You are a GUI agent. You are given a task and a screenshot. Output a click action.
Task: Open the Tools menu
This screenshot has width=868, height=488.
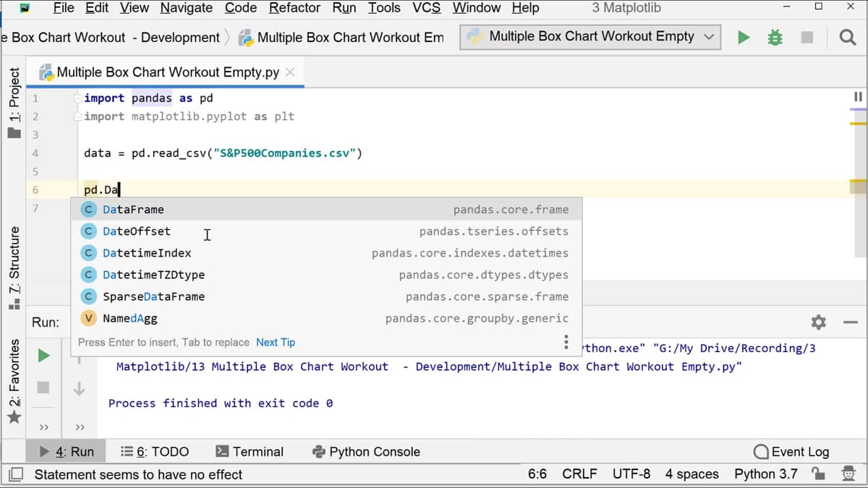384,8
